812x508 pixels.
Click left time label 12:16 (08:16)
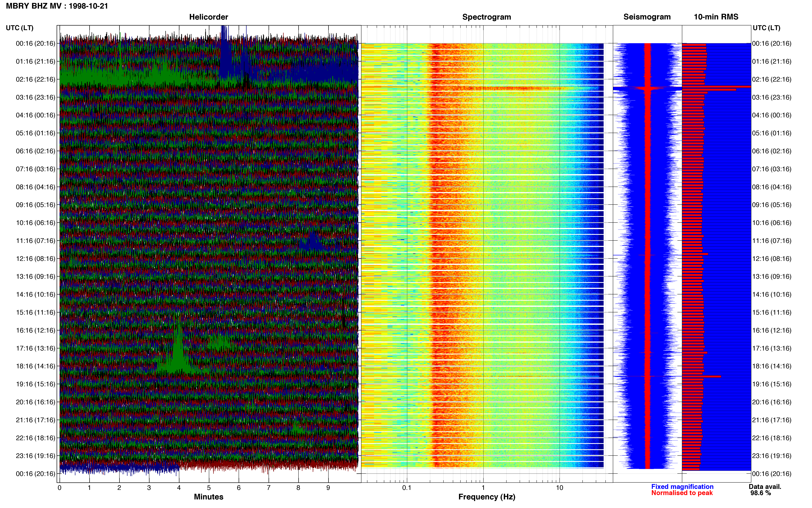36,259
